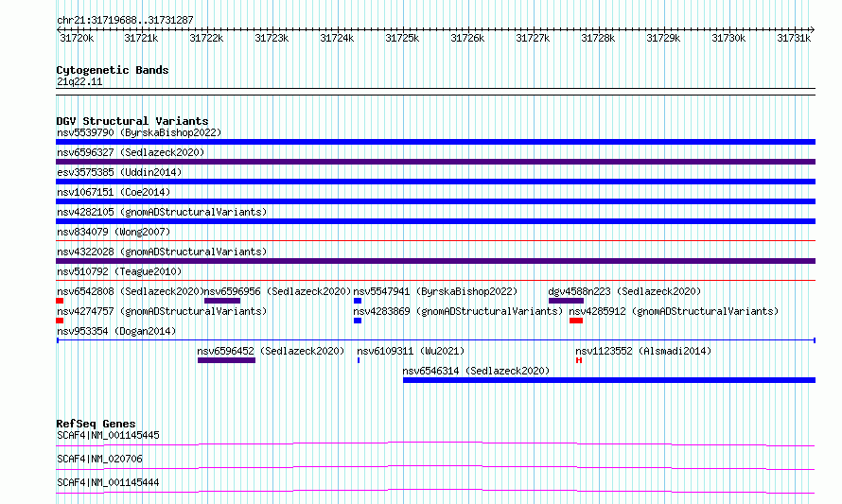Image resolution: width=842 pixels, height=504 pixels.
Task: Open the nsv6109311 (Wu2021) variant
Action: click(411, 351)
